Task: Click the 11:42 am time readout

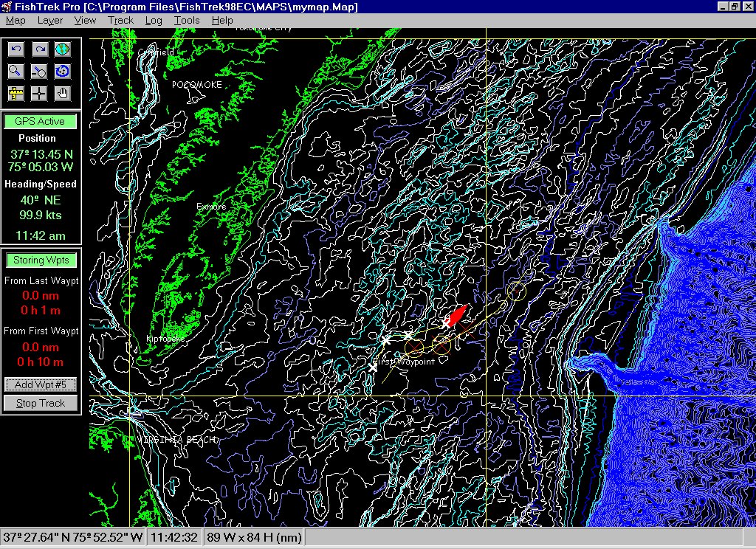Action: 41,235
